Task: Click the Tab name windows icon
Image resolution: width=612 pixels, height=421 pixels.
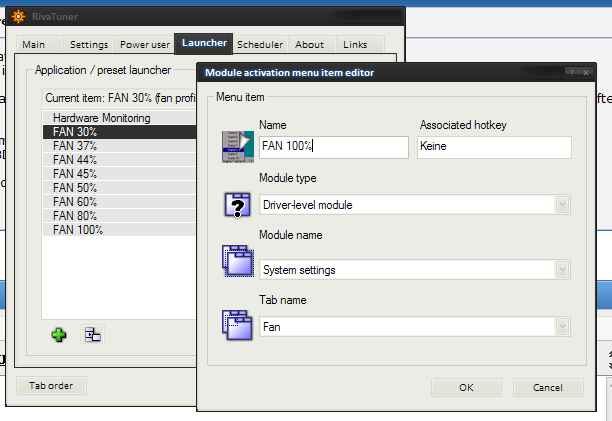Action: [x=237, y=325]
